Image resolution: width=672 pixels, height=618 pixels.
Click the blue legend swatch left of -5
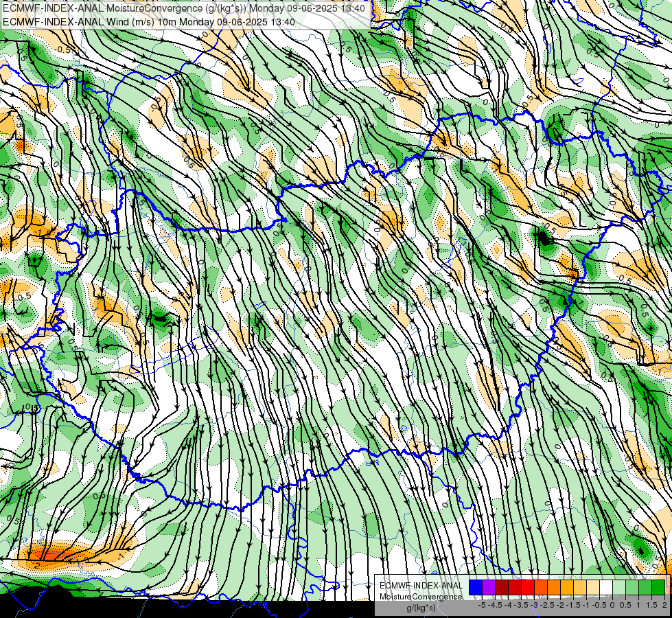[x=476, y=588]
